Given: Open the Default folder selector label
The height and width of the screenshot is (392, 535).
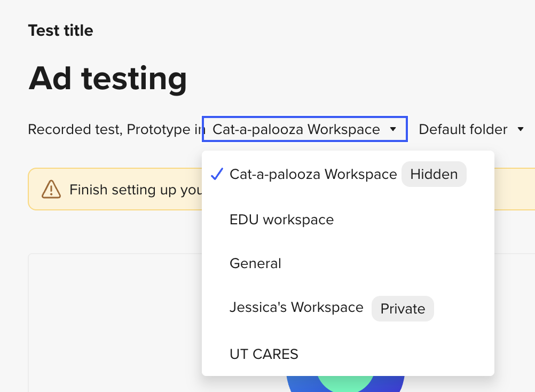Looking at the screenshot, I should click(462, 129).
